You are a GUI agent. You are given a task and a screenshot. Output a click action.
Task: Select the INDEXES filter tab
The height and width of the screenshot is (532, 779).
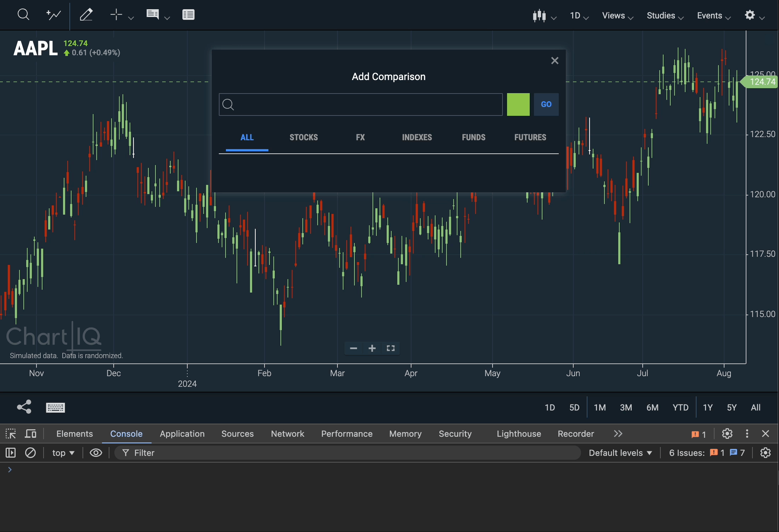417,137
